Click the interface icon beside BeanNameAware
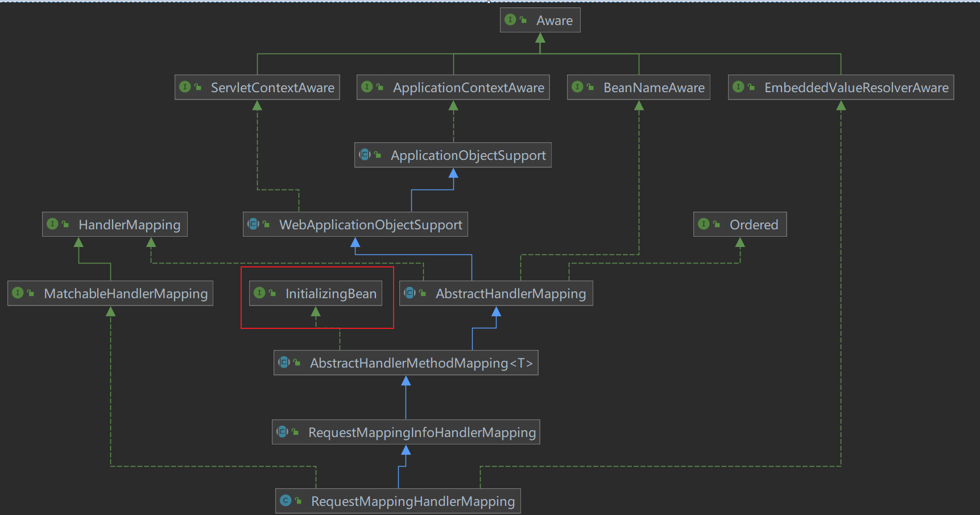 (x=577, y=87)
